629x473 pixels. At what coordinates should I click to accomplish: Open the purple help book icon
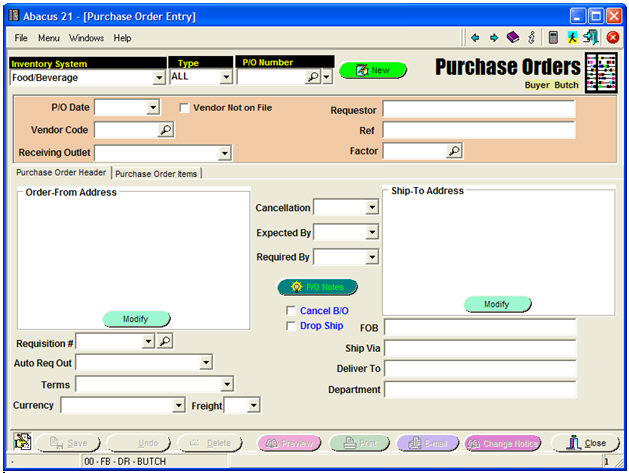(x=512, y=38)
